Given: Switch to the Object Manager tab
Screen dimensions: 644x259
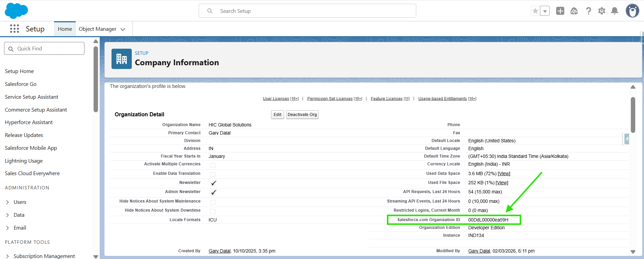Looking at the screenshot, I should 98,29.
